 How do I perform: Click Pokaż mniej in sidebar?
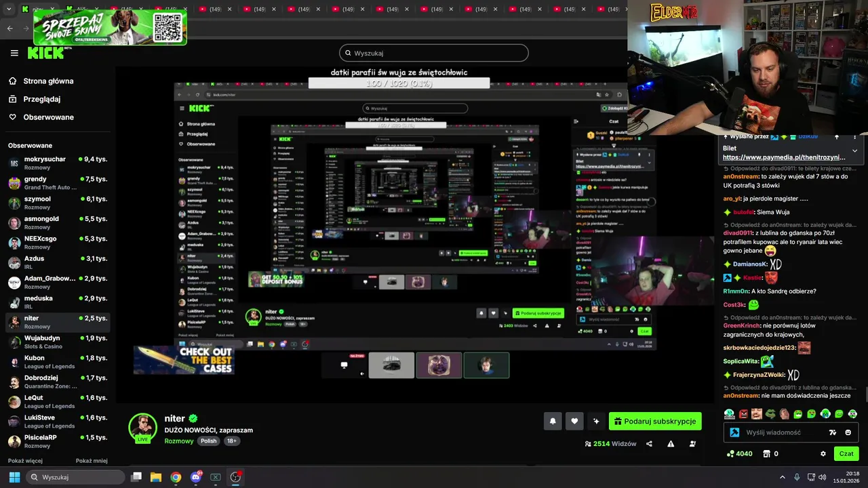tap(92, 461)
